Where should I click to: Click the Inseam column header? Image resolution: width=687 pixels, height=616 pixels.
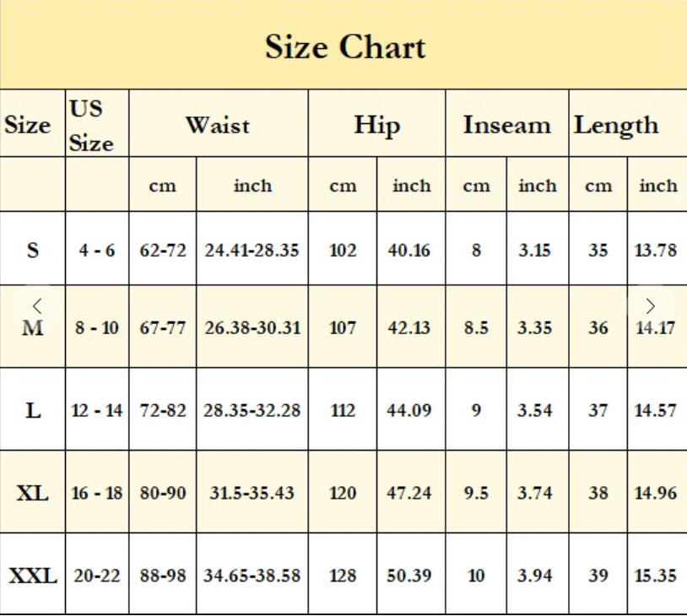pos(507,125)
